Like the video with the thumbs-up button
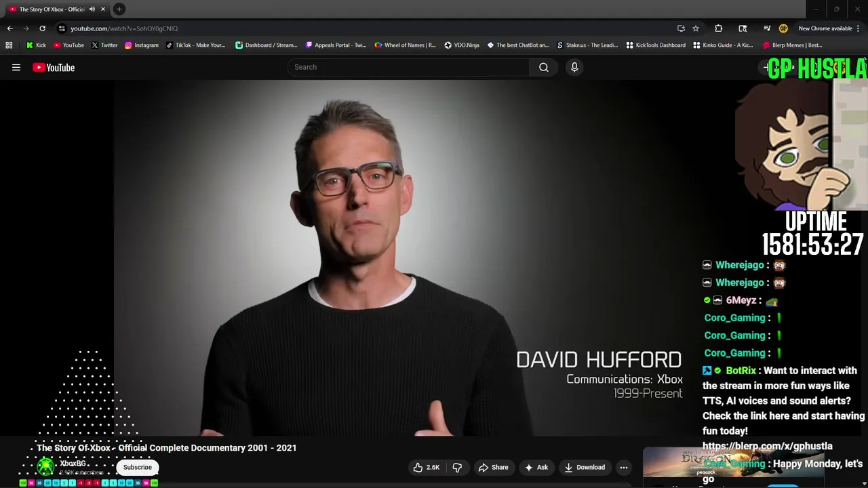 pos(427,467)
